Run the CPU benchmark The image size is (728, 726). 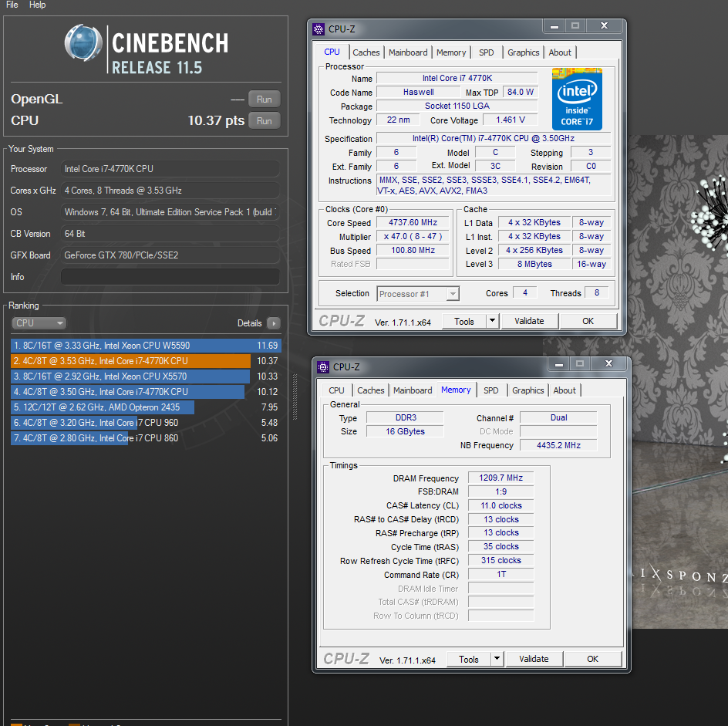pos(265,121)
